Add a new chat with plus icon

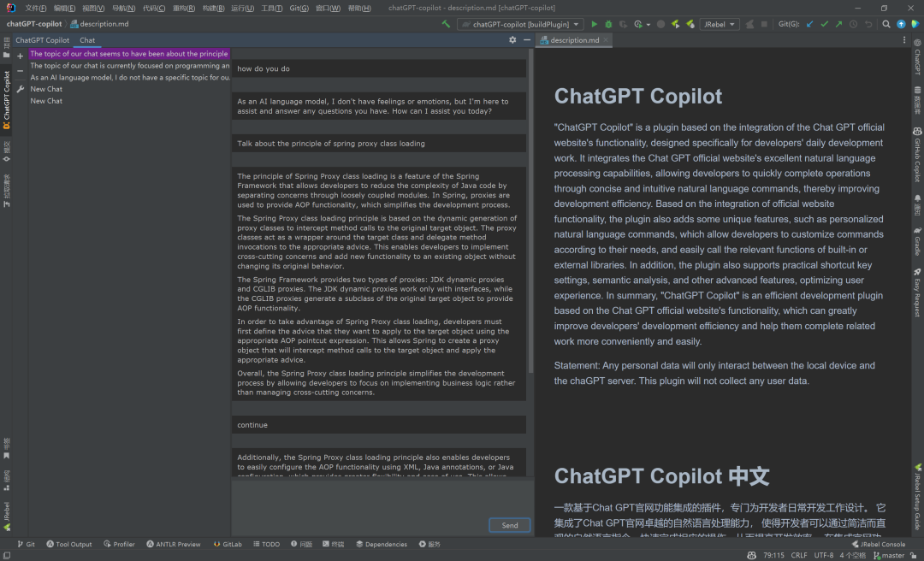click(20, 56)
